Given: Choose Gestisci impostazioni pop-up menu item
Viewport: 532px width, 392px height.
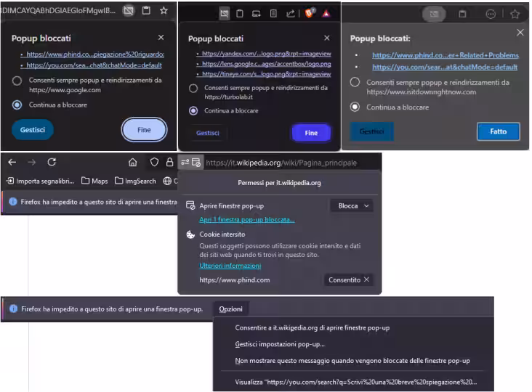Looking at the screenshot, I should pos(280,344).
